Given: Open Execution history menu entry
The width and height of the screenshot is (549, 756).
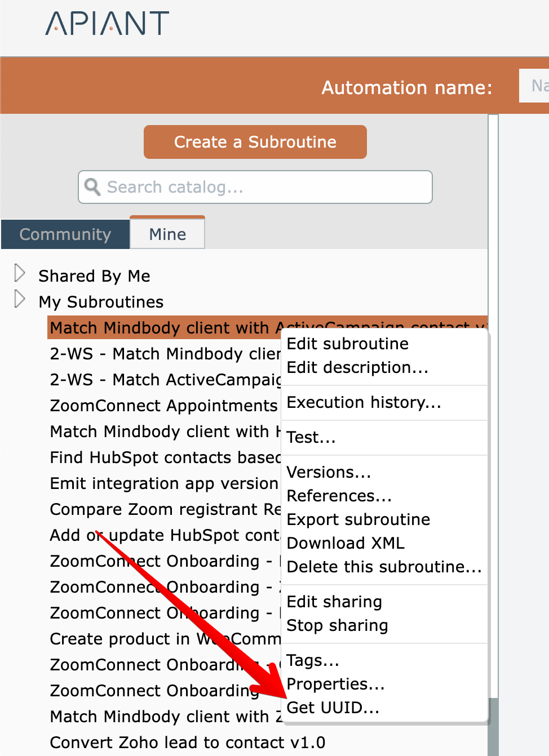Looking at the screenshot, I should click(x=364, y=402).
